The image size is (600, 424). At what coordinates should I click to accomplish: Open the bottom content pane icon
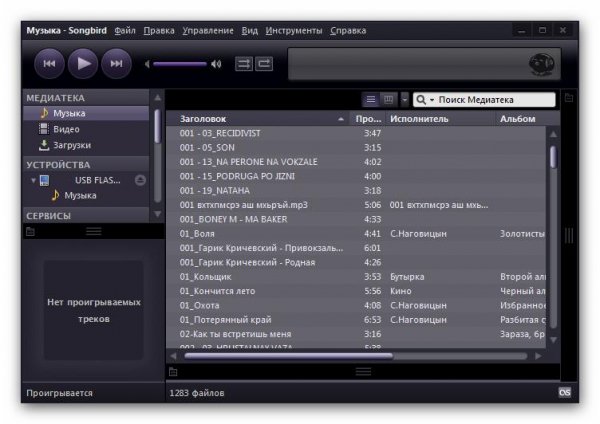[173, 372]
